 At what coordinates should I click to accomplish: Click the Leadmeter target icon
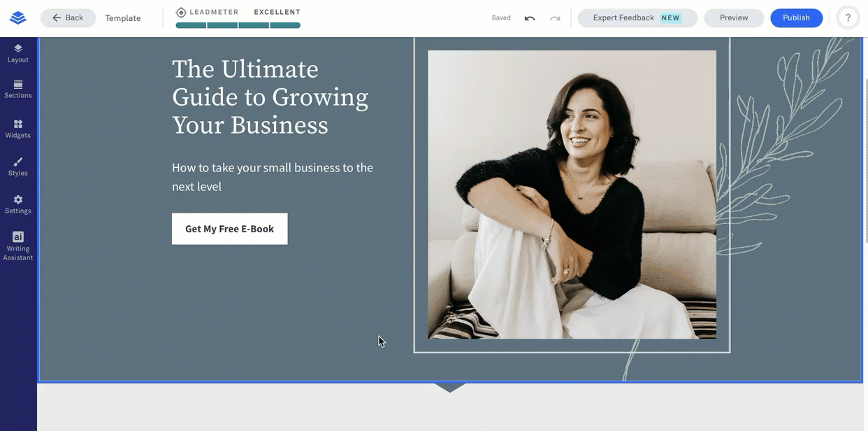[181, 13]
